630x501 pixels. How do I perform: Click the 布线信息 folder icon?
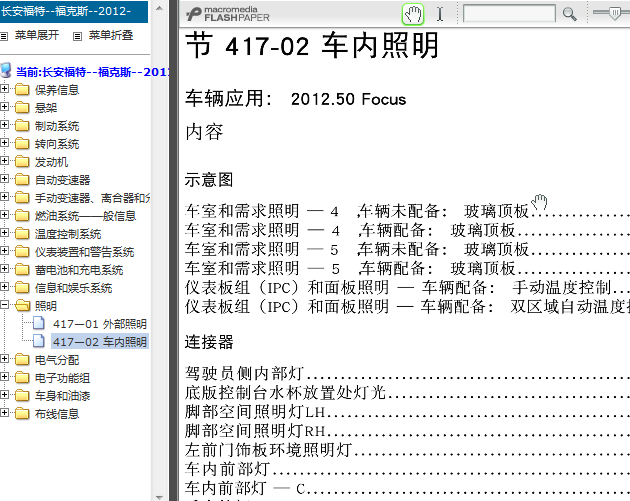22,413
